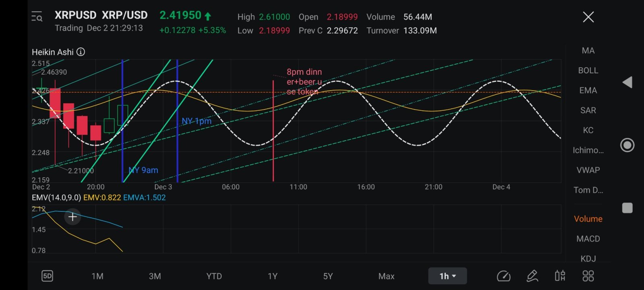644x290 pixels.
Task: Tap the EMVA:1.502 reading
Action: pyautogui.click(x=144, y=197)
